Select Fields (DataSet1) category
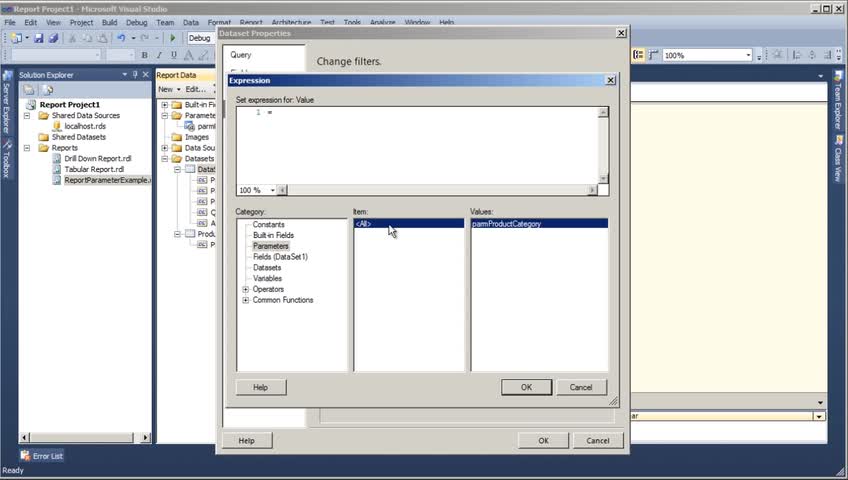848x480 pixels. [x=280, y=257]
